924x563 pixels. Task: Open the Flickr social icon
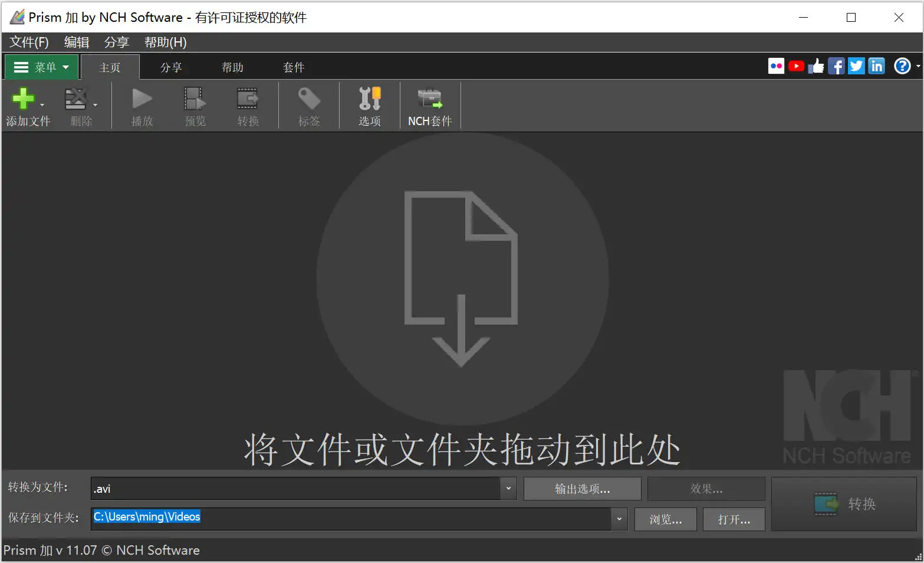(776, 66)
